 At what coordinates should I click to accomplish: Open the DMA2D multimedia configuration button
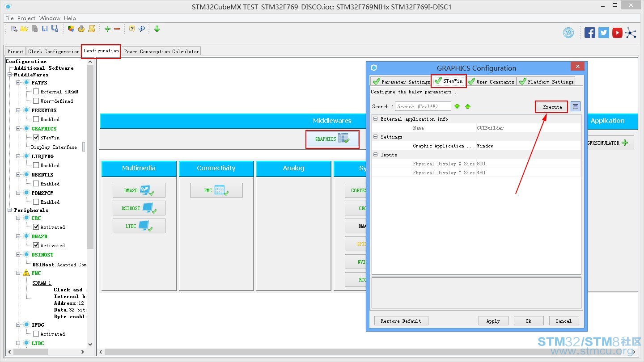coord(139,190)
